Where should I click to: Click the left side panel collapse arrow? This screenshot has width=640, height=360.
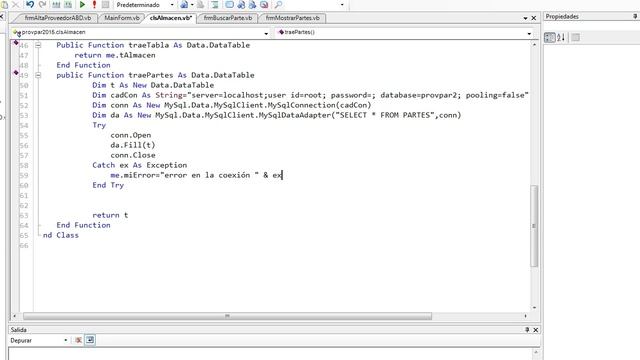pos(2,17)
